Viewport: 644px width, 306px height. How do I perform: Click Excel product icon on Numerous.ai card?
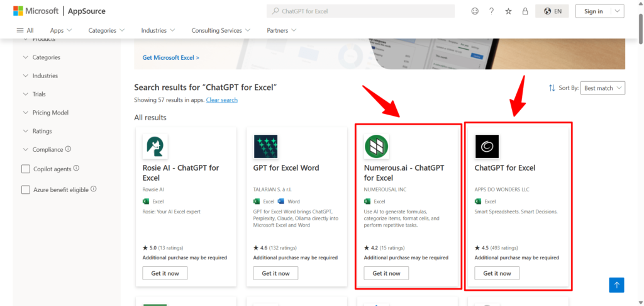(367, 201)
